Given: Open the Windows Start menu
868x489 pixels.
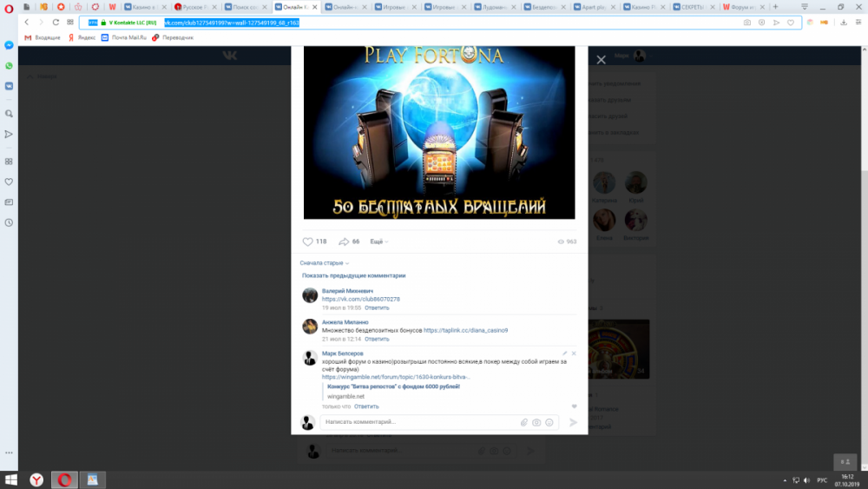Looking at the screenshot, I should click(10, 479).
